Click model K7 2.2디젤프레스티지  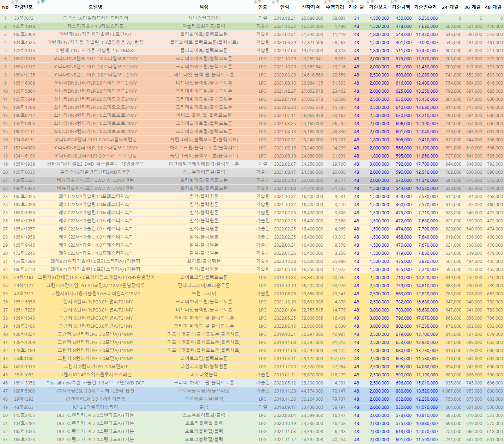[96, 407]
